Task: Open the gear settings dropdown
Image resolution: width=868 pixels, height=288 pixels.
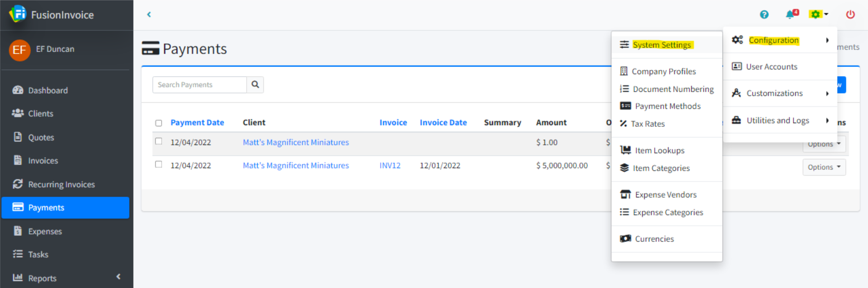Action: [818, 14]
